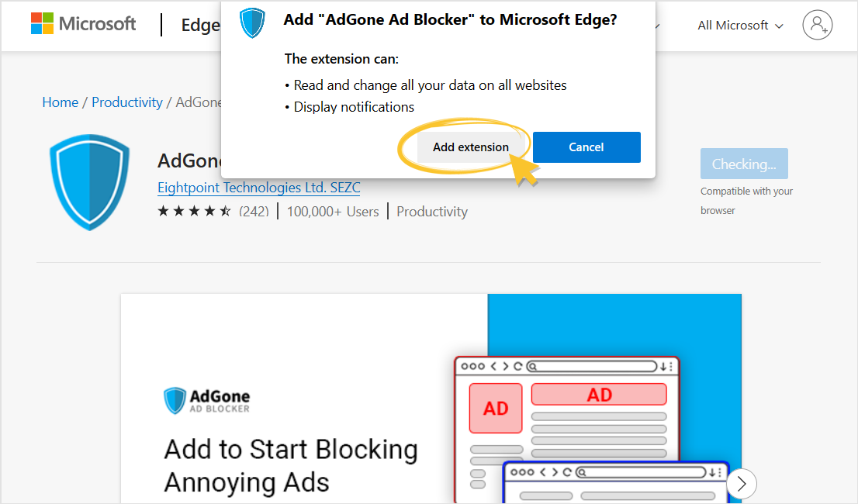Click the red AD block in the promo image

coord(496,408)
